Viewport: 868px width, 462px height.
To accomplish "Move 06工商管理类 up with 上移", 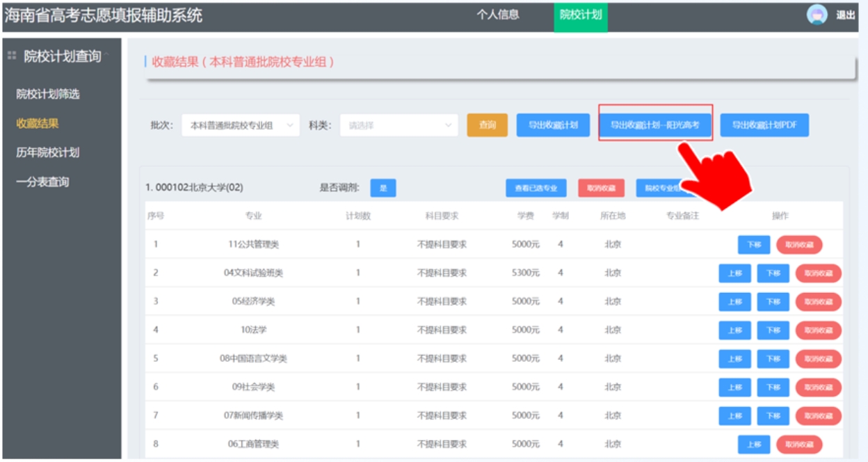I will pos(754,444).
